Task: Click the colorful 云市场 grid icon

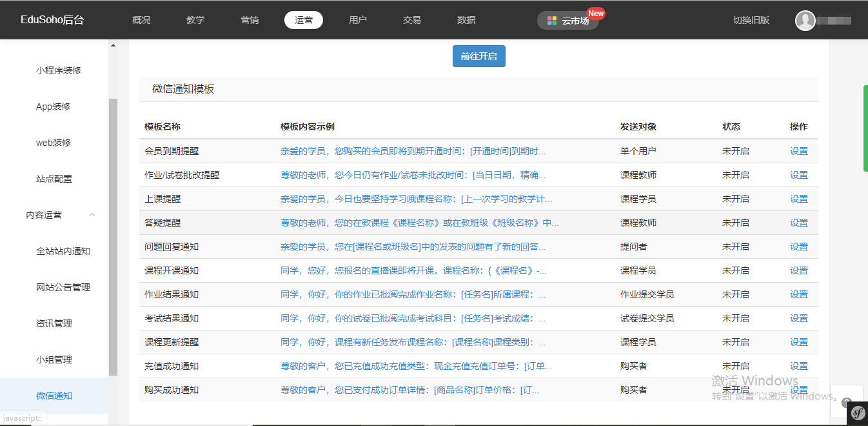Action: tap(552, 21)
